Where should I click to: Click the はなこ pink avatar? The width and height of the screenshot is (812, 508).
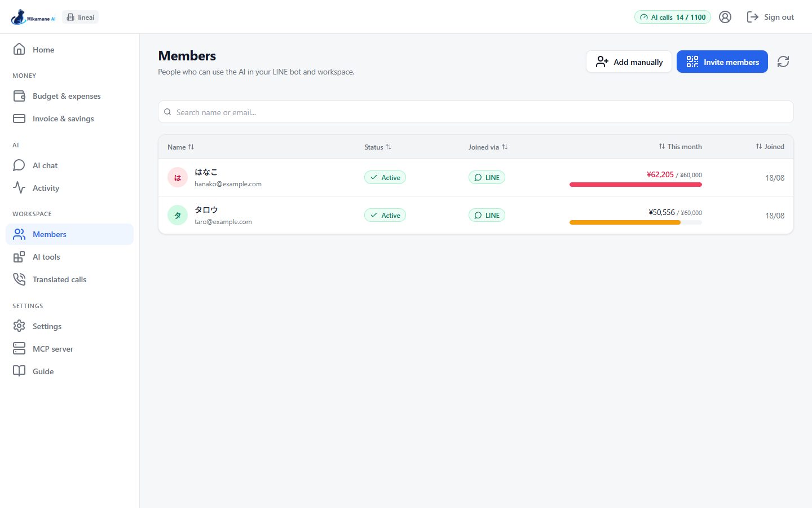click(x=178, y=177)
